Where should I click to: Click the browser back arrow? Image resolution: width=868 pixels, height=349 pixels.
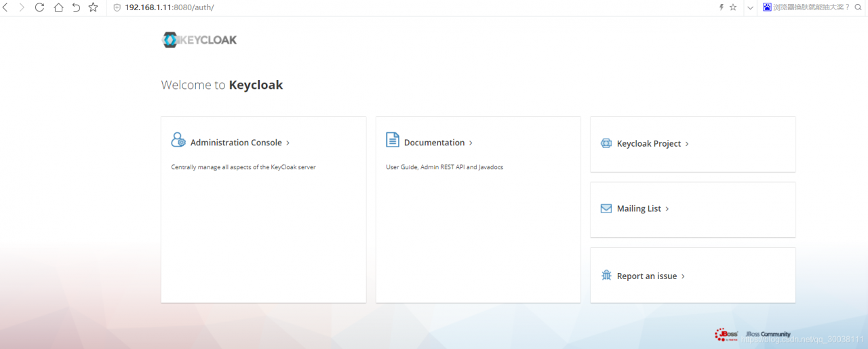click(x=5, y=7)
